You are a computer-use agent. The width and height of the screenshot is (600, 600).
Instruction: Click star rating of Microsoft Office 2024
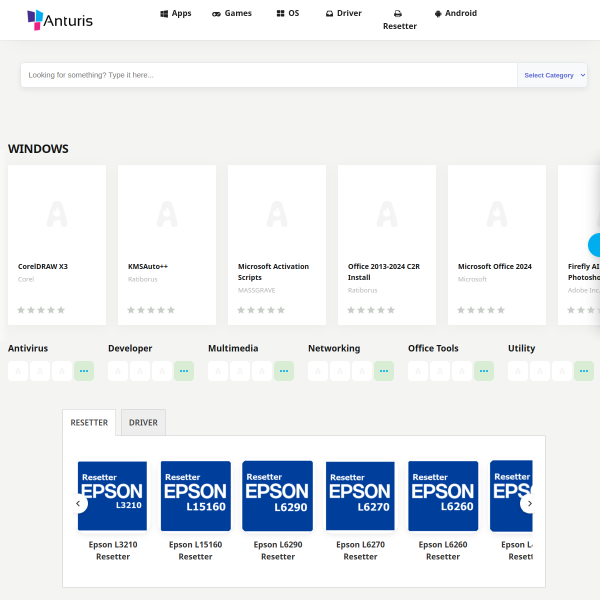point(481,310)
